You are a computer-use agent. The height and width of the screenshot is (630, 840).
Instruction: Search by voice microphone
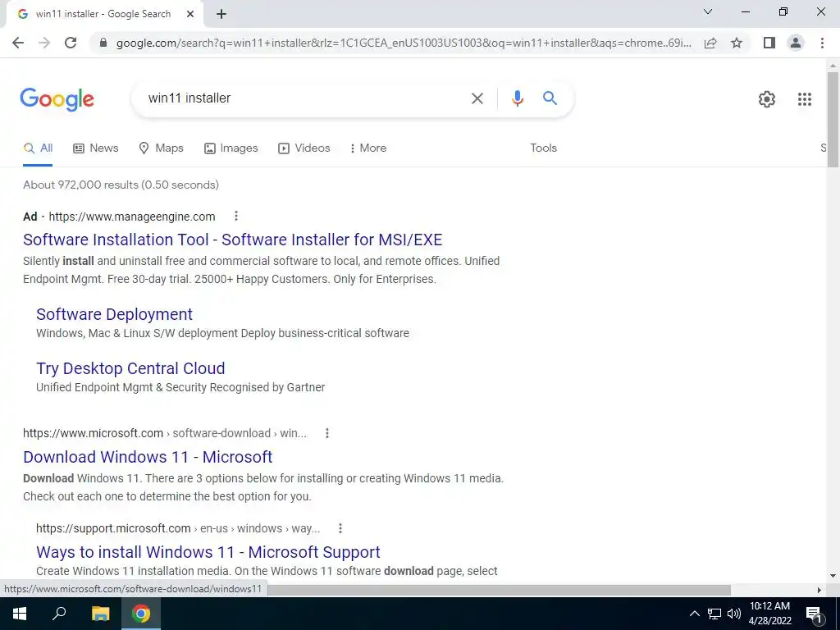tap(517, 98)
